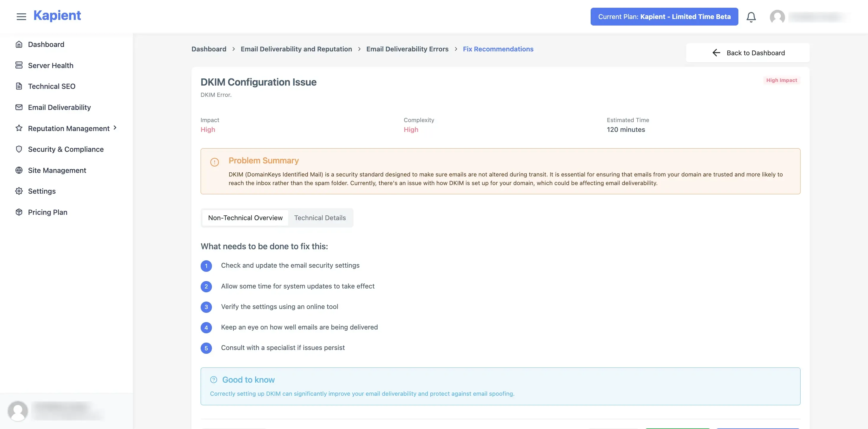Click 'DKIM Error.' subtitle text

(216, 95)
